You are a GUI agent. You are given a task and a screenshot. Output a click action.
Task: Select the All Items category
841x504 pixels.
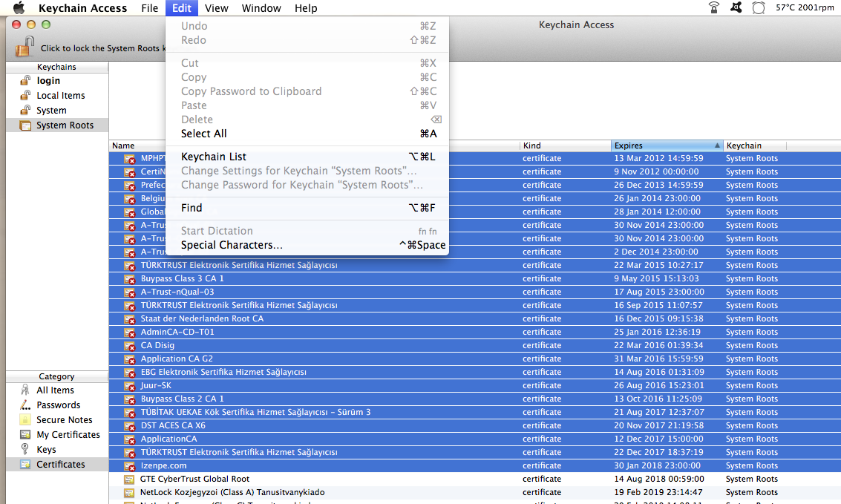(57, 390)
